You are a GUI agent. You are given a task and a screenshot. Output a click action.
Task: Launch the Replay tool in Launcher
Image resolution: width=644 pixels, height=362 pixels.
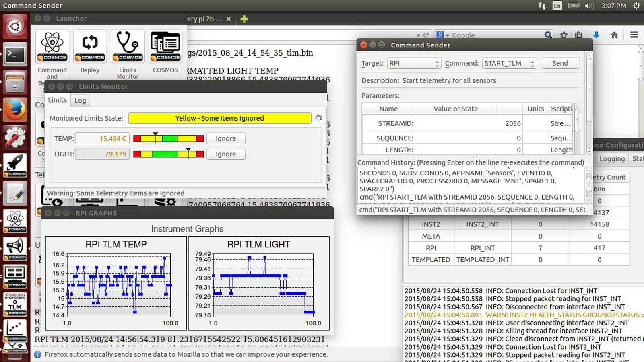pos(90,46)
